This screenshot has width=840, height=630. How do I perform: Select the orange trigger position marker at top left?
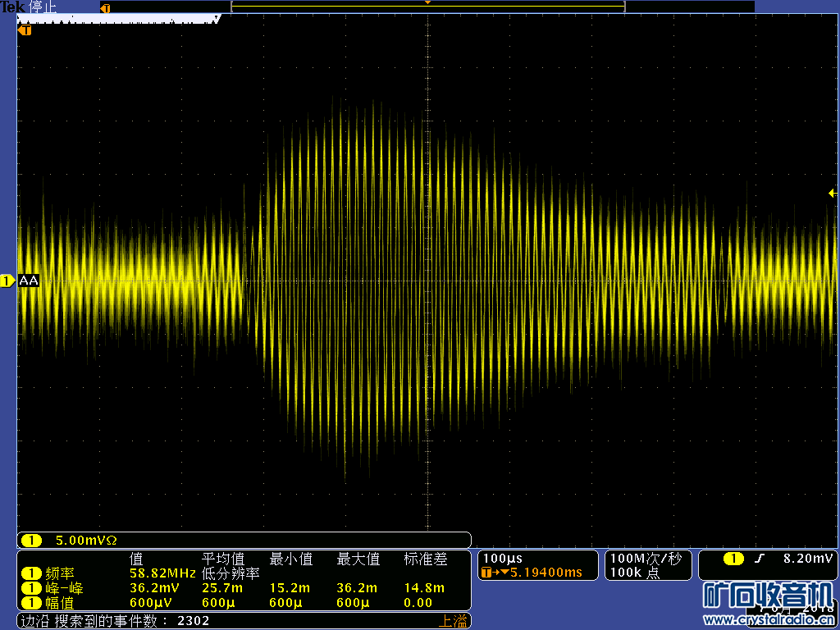coord(25,30)
